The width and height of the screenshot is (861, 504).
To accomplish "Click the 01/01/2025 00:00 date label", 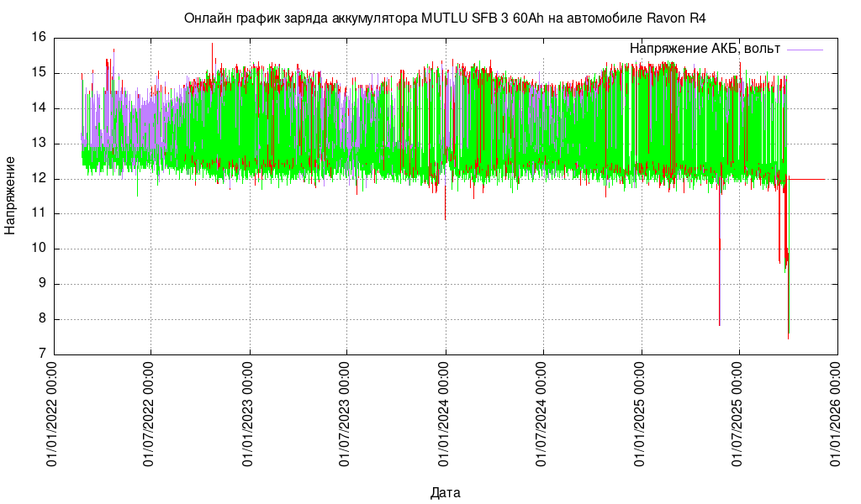I will coord(642,414).
